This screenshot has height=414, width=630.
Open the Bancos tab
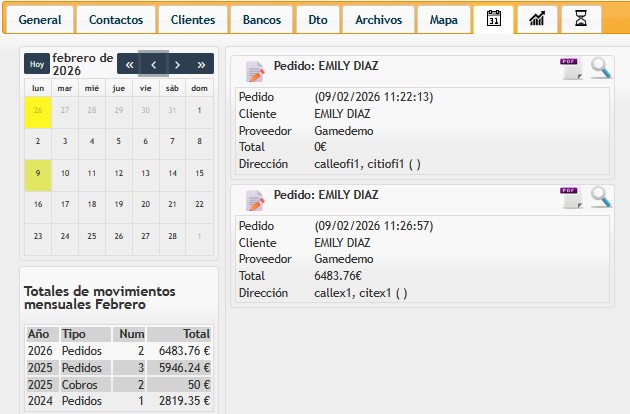click(262, 19)
